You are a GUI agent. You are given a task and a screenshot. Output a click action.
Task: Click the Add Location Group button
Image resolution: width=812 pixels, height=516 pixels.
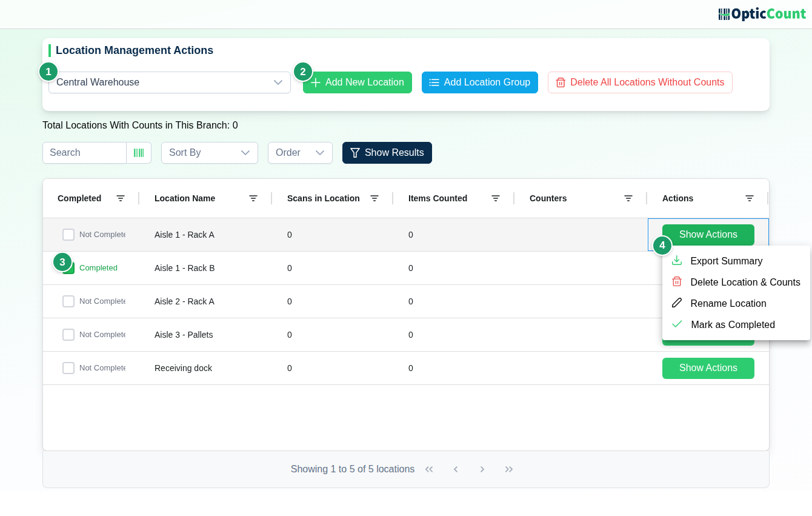pyautogui.click(x=480, y=82)
